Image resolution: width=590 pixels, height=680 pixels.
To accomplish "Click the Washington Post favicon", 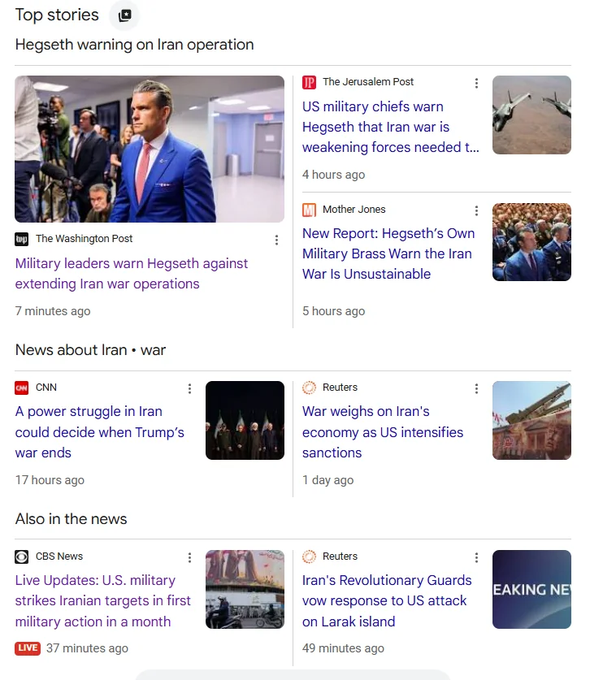I will click(x=22, y=239).
